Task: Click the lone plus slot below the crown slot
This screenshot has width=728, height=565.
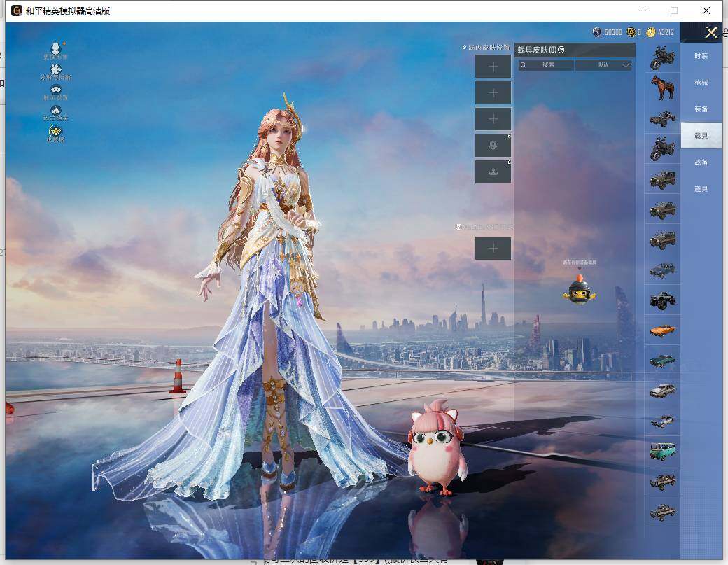Action: click(x=493, y=249)
